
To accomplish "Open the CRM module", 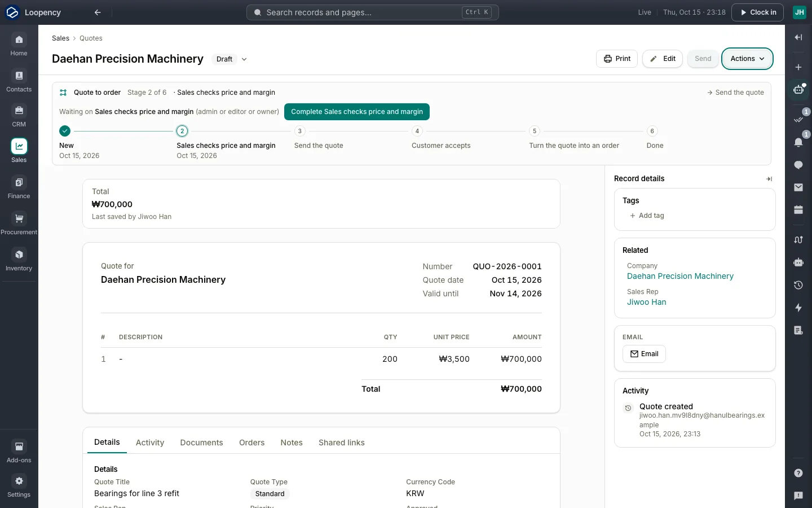I will (19, 116).
